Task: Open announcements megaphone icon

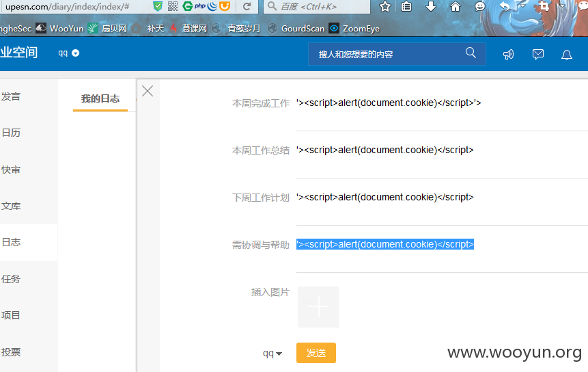Action: click(509, 55)
